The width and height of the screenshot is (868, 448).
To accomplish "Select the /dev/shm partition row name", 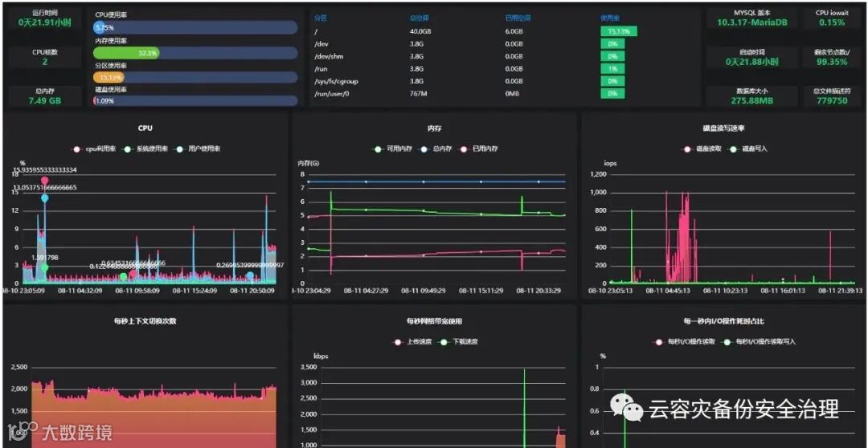I will point(327,56).
